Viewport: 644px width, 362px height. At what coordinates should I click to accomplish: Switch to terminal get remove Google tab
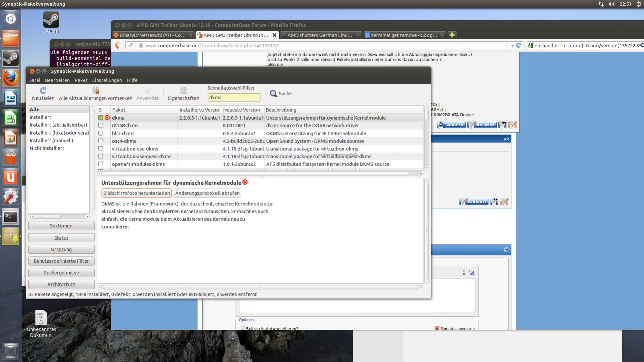[405, 35]
